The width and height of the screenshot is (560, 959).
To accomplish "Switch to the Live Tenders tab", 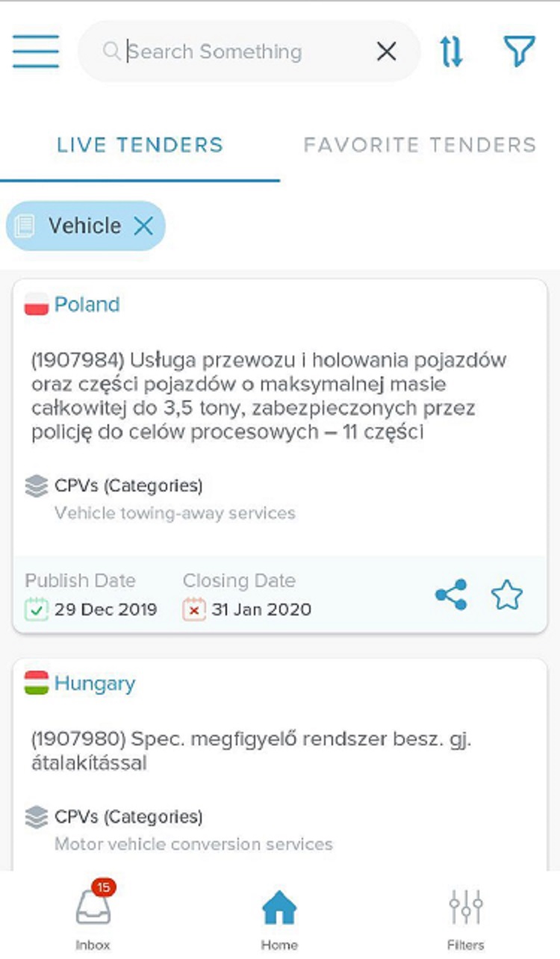I will [x=140, y=144].
